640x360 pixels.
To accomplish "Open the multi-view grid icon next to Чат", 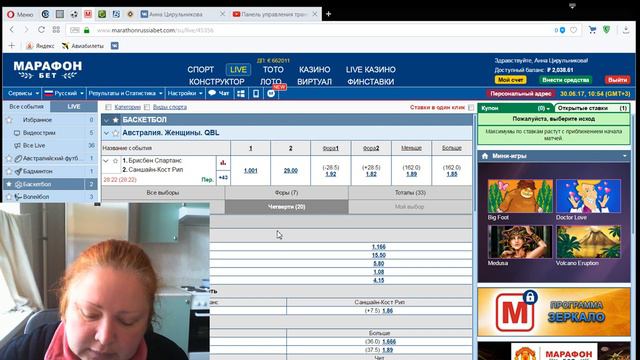I will click(x=241, y=93).
